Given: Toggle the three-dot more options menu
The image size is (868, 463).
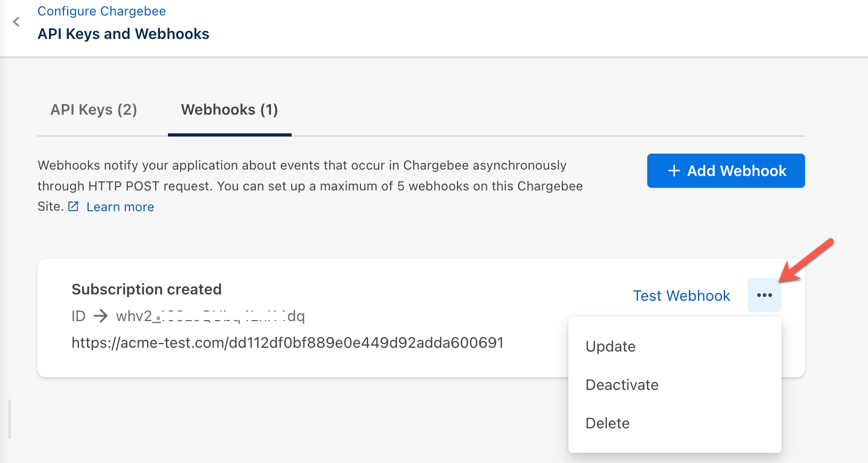Looking at the screenshot, I should [764, 295].
